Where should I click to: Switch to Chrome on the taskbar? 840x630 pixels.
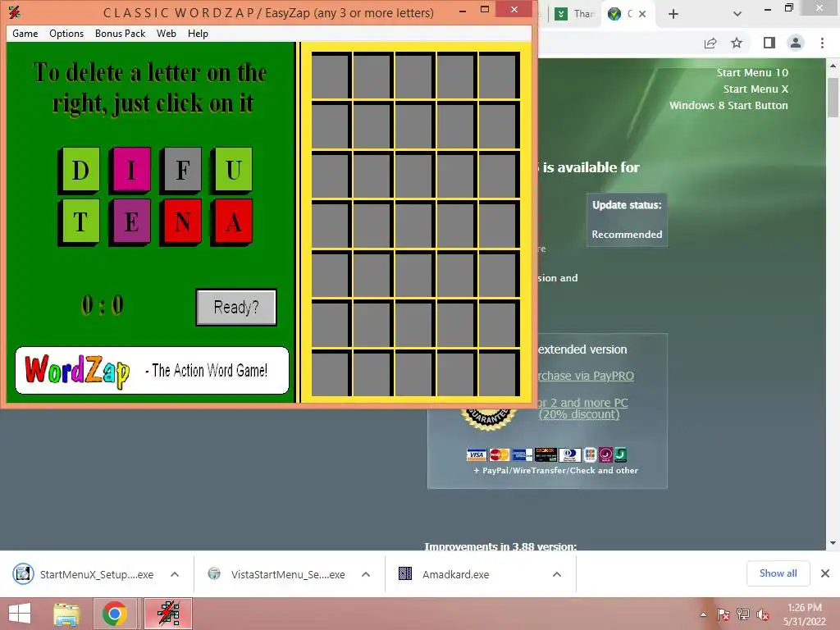(x=114, y=614)
